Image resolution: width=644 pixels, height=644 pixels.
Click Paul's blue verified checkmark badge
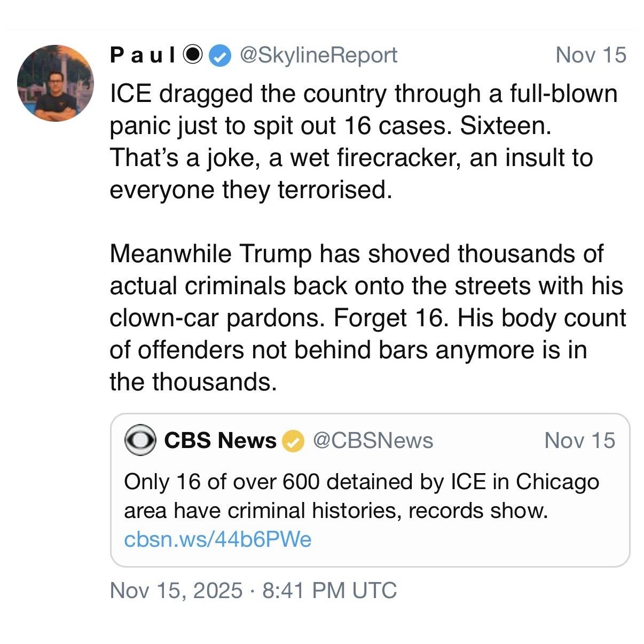click(219, 55)
